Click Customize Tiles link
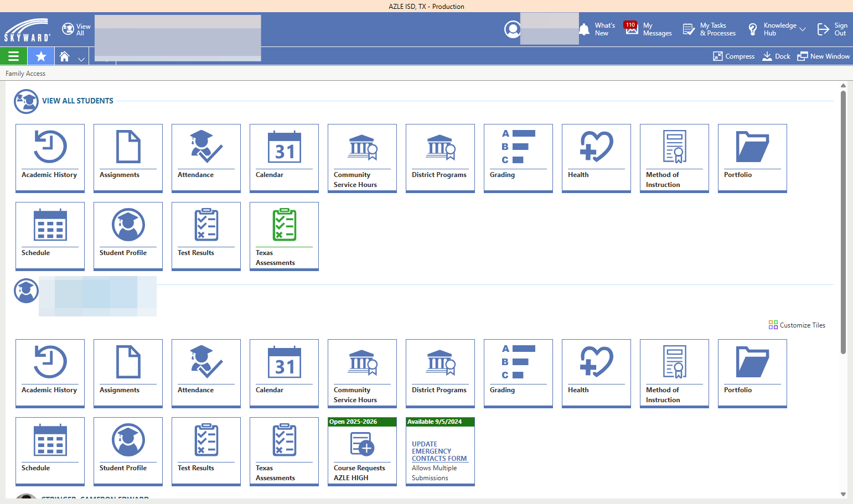853x504 pixels. coord(797,325)
